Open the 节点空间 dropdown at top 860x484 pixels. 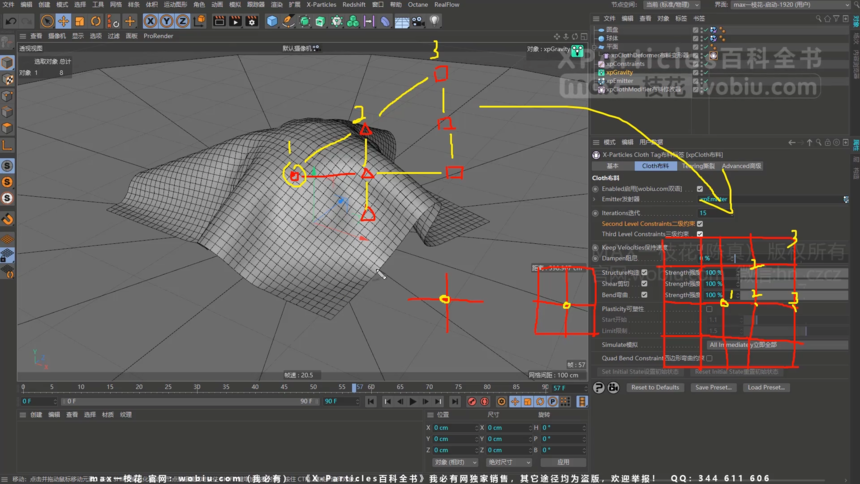point(671,5)
